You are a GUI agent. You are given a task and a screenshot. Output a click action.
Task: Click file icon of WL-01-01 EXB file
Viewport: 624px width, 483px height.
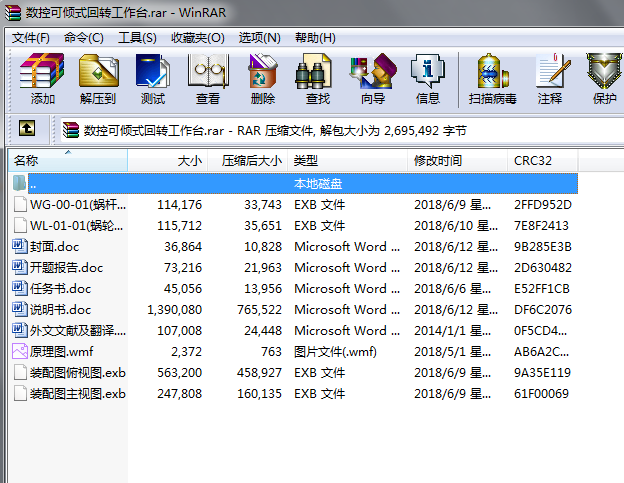(x=20, y=225)
